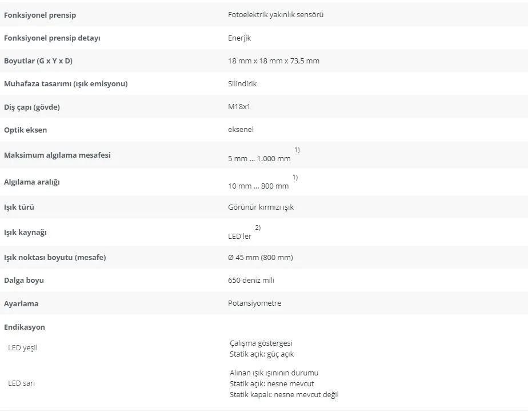The width and height of the screenshot is (528, 420).
Task: Select the 'Silindirik' housing design value
Action: [x=242, y=83]
